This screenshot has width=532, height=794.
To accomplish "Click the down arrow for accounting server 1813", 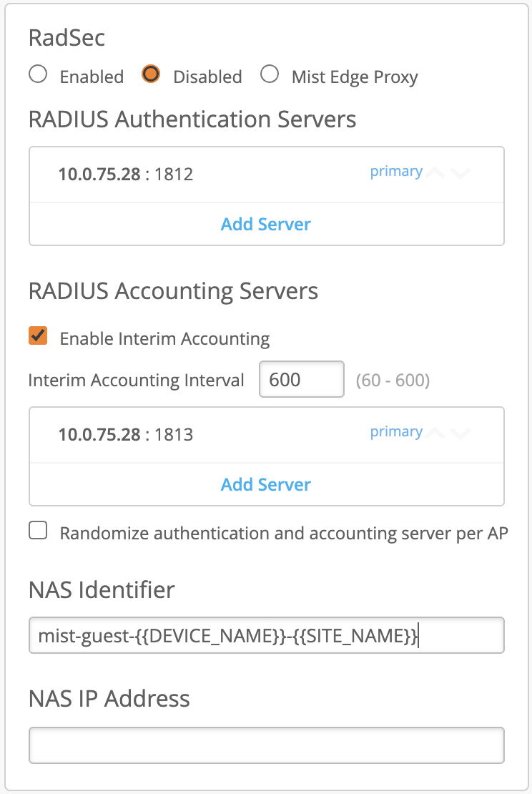I will (x=461, y=433).
